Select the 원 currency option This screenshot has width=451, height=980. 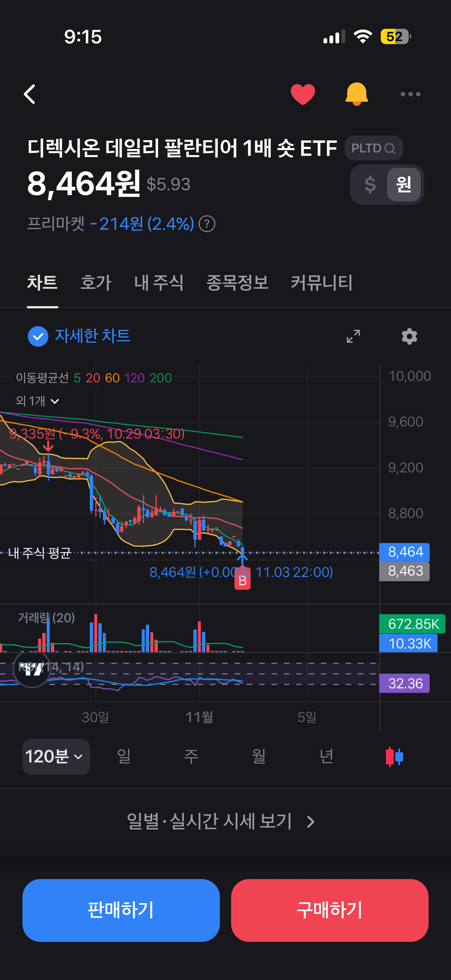click(404, 185)
